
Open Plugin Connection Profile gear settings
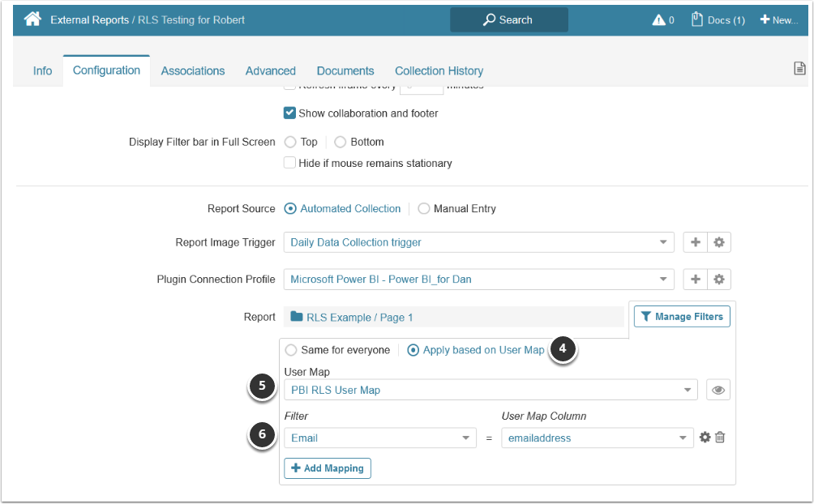tap(718, 280)
